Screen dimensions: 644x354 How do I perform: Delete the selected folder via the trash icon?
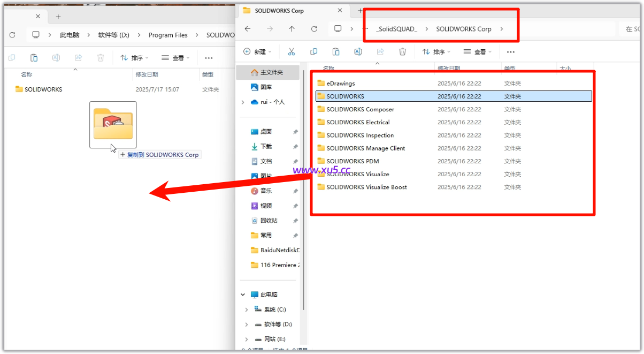pos(402,51)
